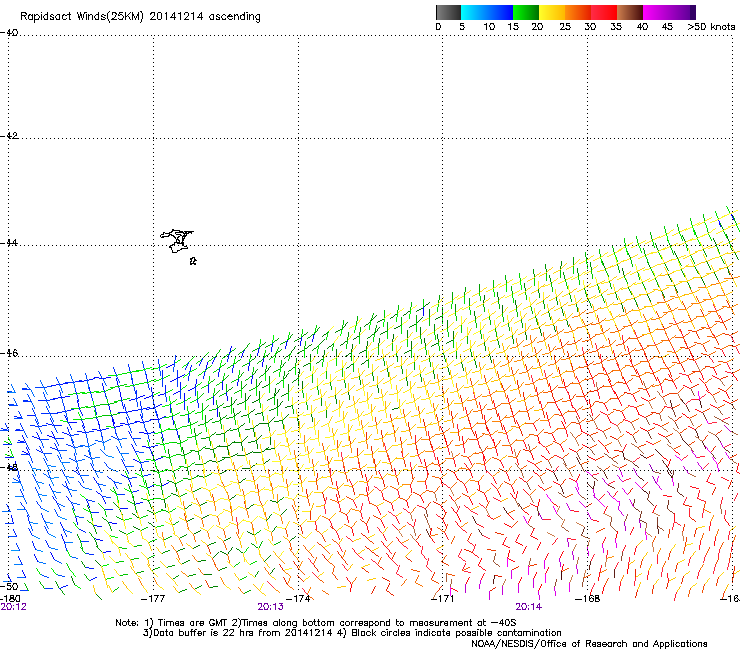Click the chart title 'Rapidsact Winds(25KM) 20141214 ascending'
This screenshot has width=740, height=650.
pyautogui.click(x=140, y=16)
